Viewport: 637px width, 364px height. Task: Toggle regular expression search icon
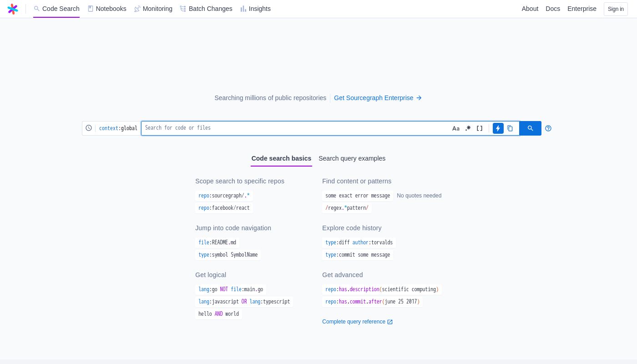[x=468, y=128]
